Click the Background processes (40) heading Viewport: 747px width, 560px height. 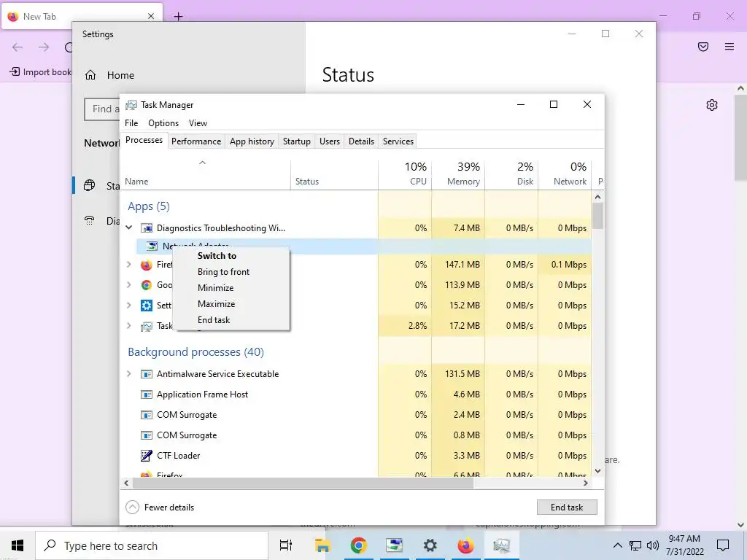[x=196, y=352]
